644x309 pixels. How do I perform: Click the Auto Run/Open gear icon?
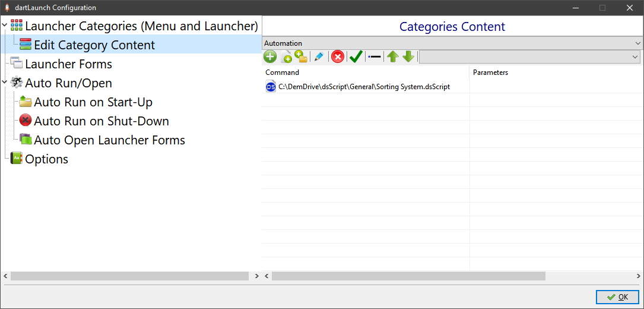[17, 83]
